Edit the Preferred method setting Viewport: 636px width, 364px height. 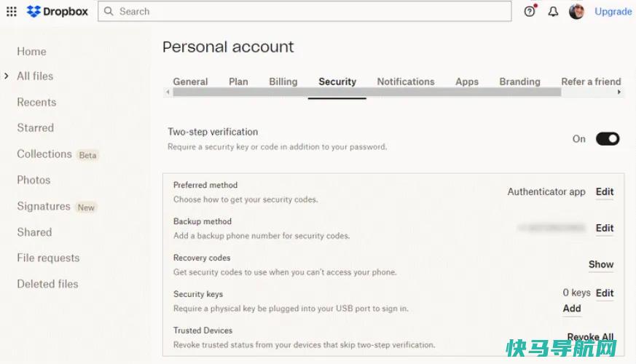point(605,191)
